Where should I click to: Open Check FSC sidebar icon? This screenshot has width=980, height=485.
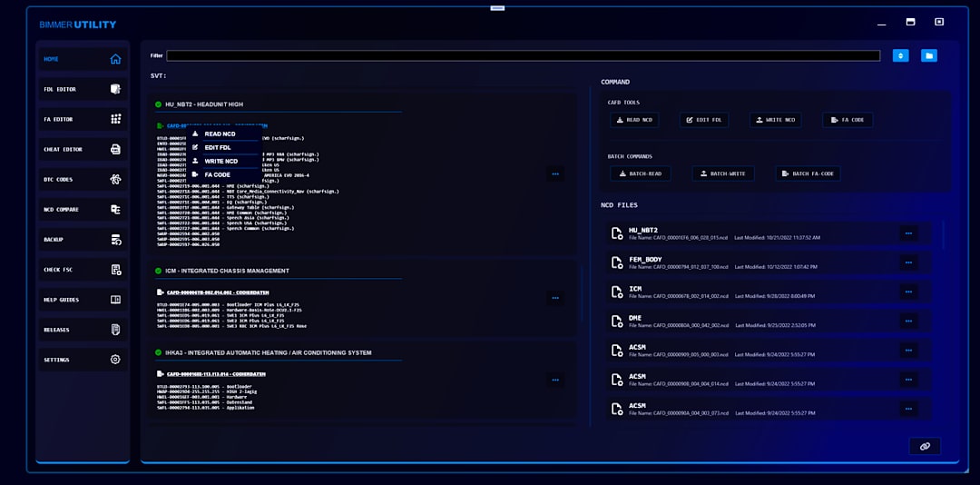[115, 270]
